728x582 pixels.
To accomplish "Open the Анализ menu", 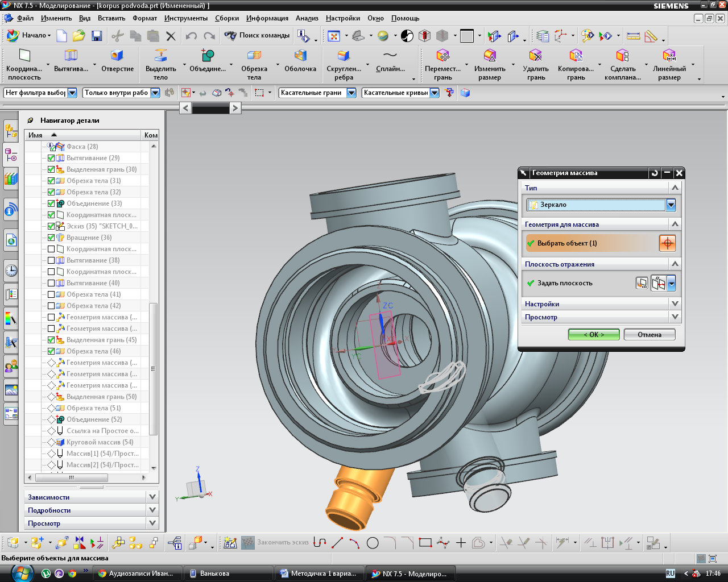I will pyautogui.click(x=307, y=18).
